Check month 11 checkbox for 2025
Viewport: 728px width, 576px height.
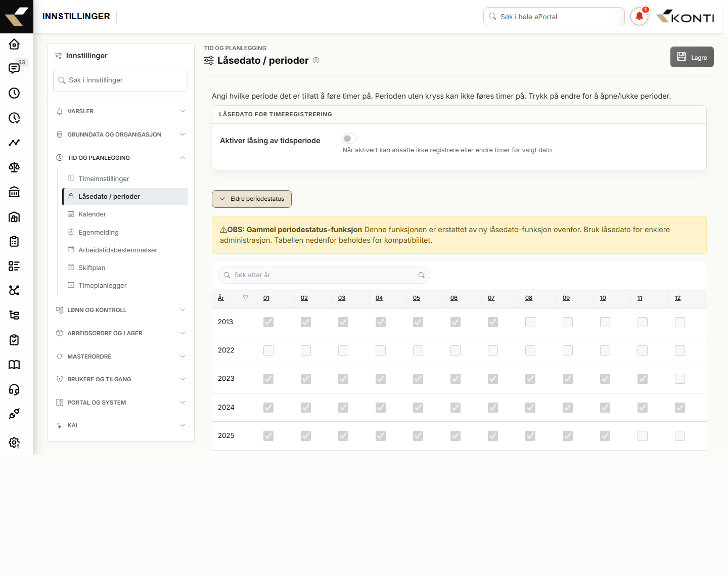pos(643,436)
